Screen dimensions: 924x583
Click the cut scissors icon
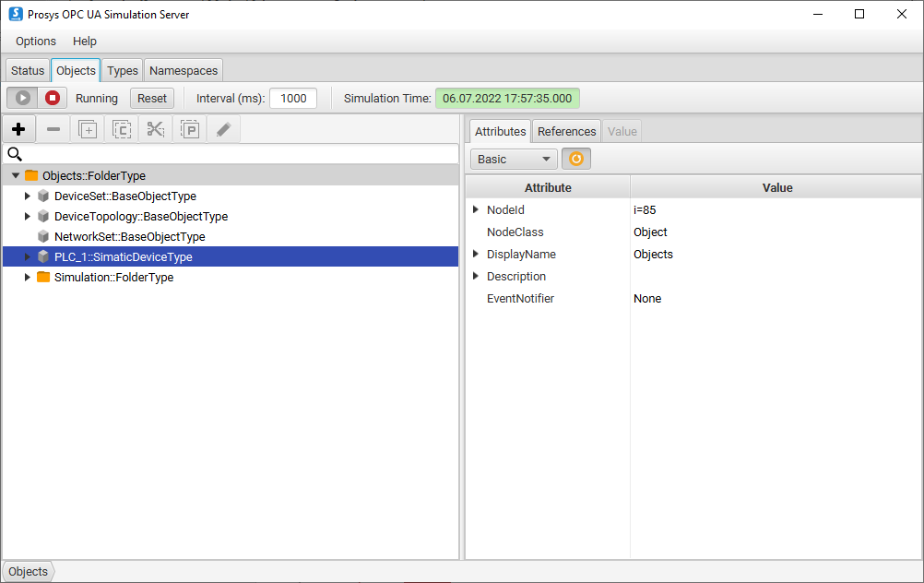coord(155,129)
